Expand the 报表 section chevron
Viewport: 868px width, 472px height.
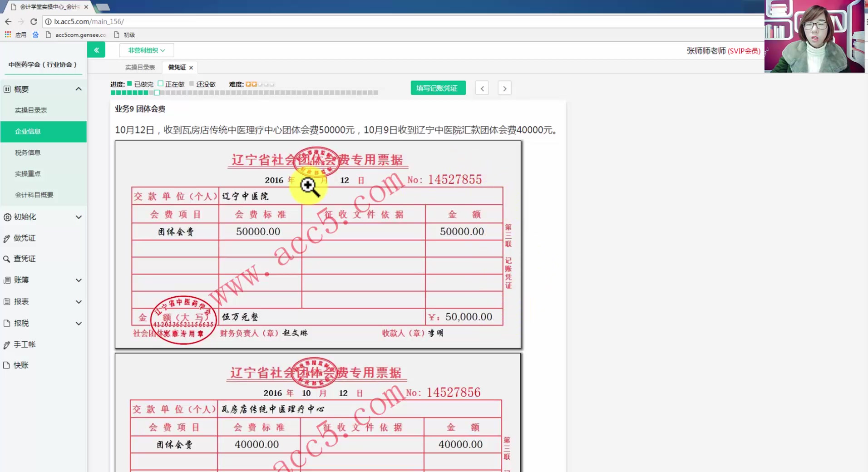pos(79,301)
